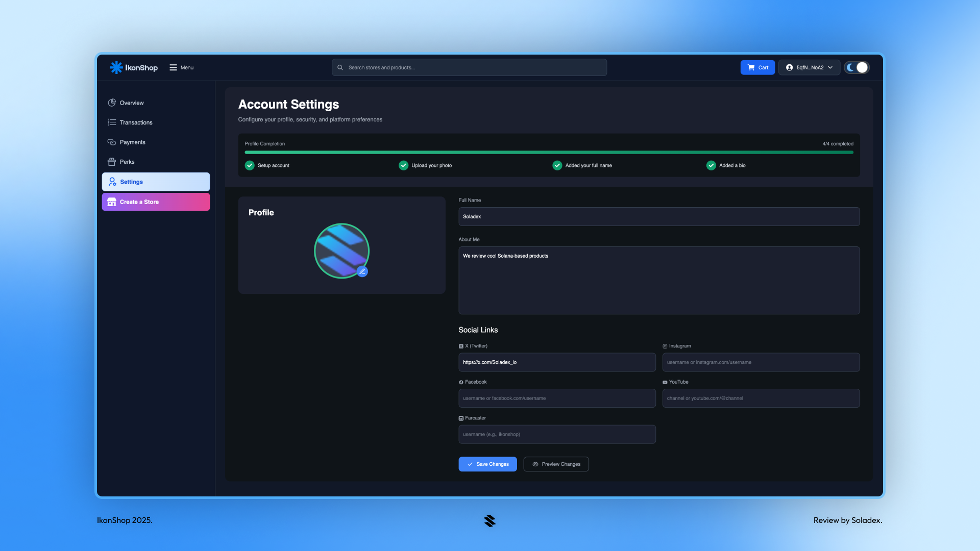Open the hamburger Menu icon

(x=173, y=67)
